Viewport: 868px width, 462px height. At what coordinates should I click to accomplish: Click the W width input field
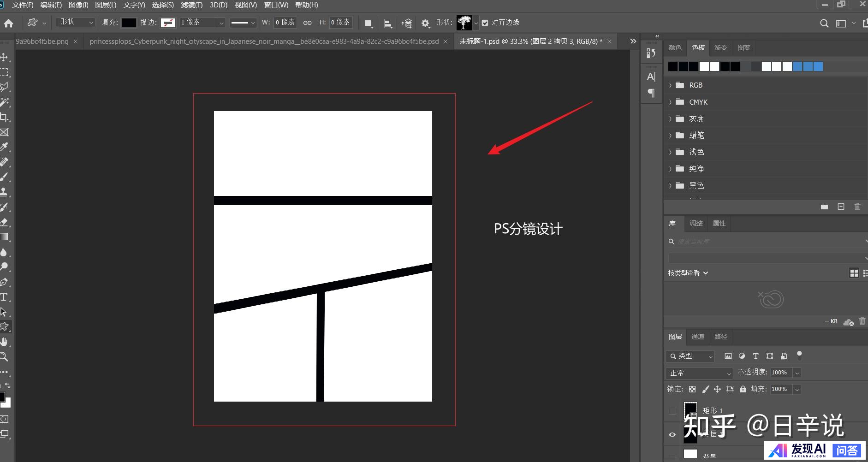point(285,22)
